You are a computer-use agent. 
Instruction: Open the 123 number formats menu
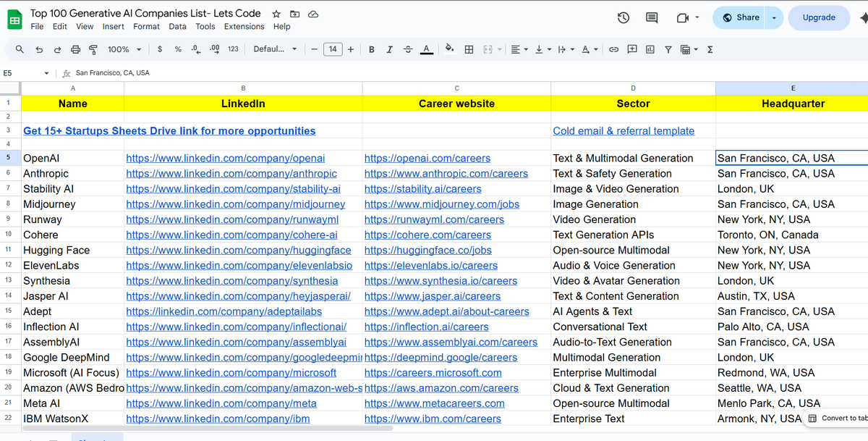click(x=233, y=49)
